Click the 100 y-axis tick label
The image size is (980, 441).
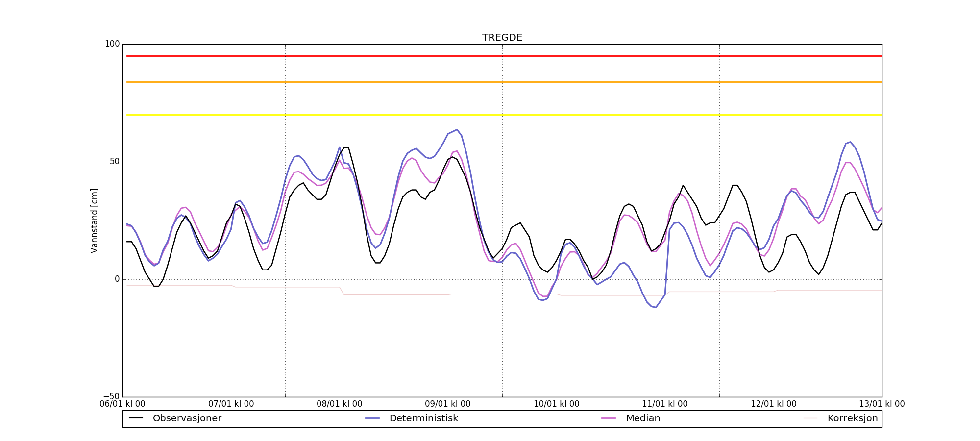tap(112, 44)
